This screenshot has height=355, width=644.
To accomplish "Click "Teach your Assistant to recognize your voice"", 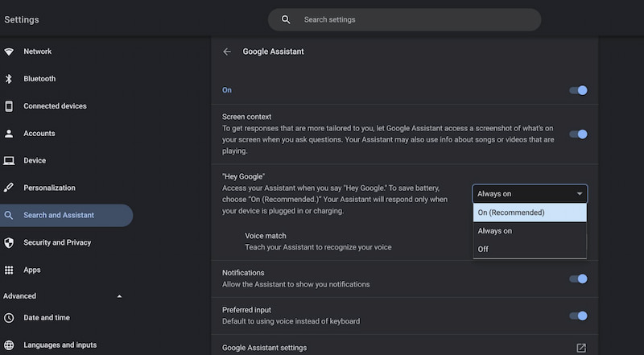I will [318, 247].
